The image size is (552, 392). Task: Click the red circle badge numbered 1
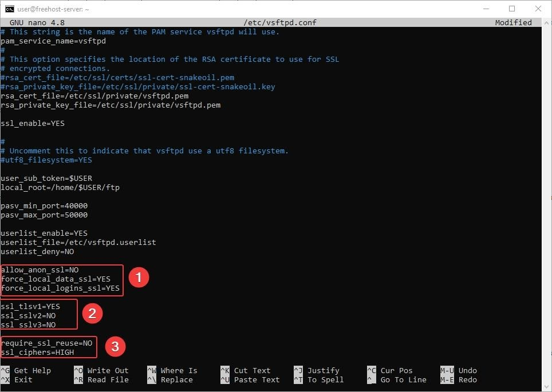139,278
